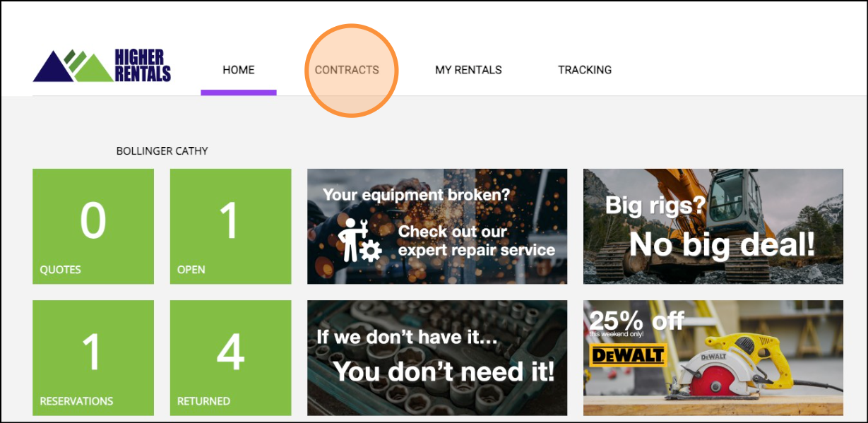Open the "You don't need it!" banner

click(443, 371)
